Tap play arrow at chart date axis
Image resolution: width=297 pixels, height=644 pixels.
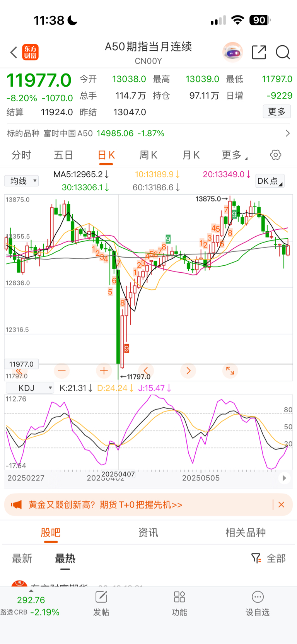coord(284,478)
